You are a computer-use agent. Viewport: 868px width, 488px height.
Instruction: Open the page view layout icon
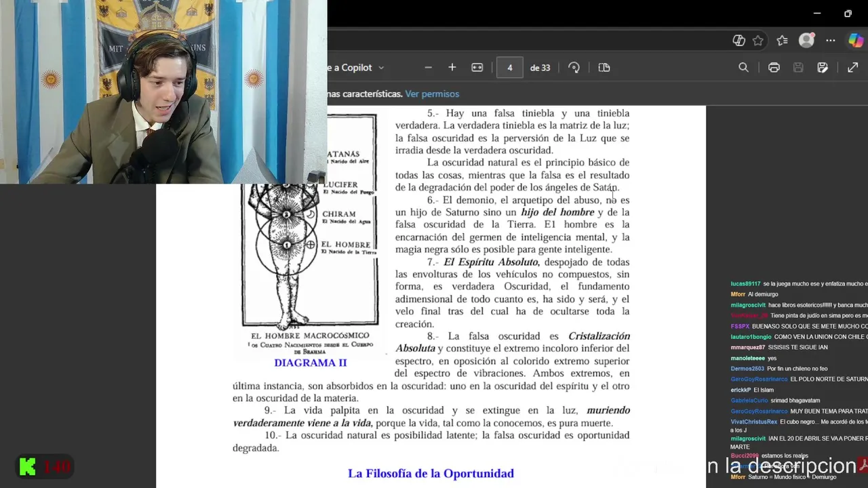pos(604,68)
